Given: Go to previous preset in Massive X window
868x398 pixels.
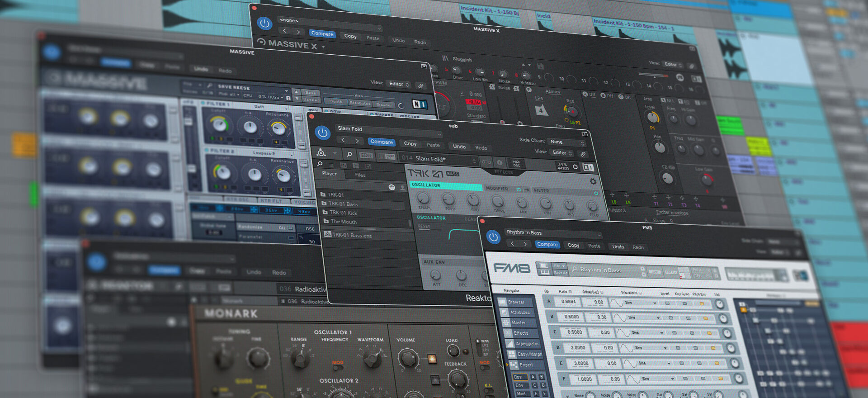Looking at the screenshot, I should point(284,31).
